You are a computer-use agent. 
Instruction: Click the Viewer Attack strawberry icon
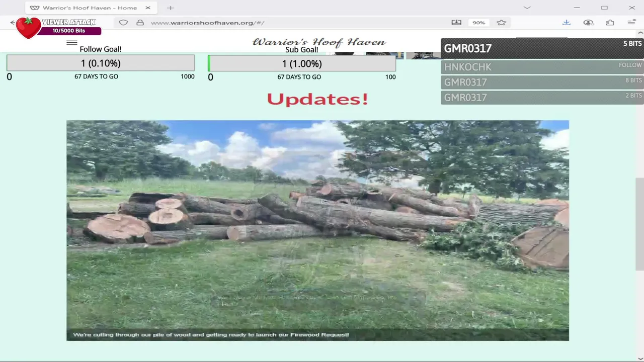28,28
